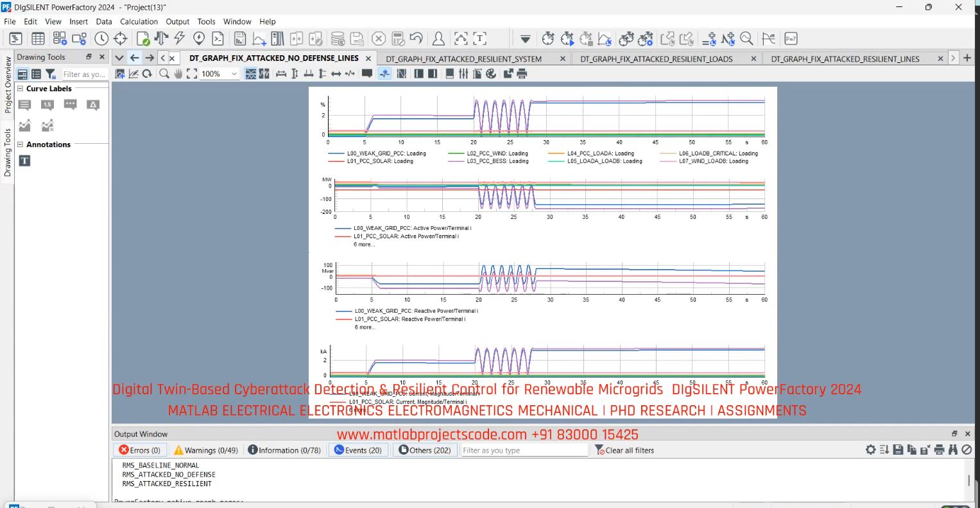
Task: Open the script console icon
Action: click(x=218, y=39)
